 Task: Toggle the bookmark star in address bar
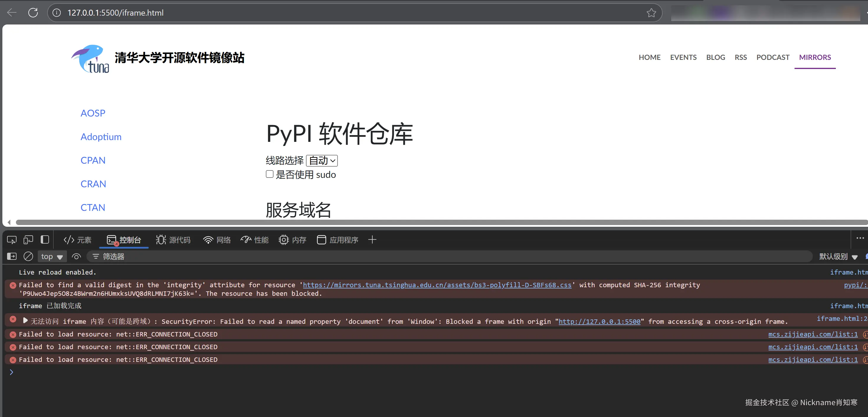point(652,13)
